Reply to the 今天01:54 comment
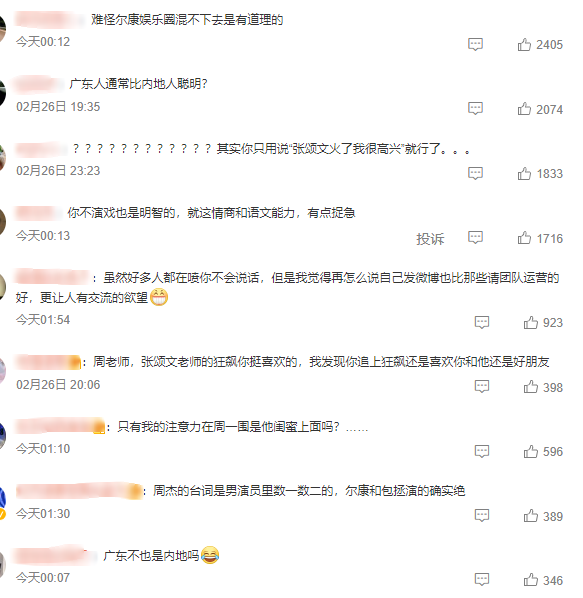The width and height of the screenshot is (583, 598). (x=482, y=322)
